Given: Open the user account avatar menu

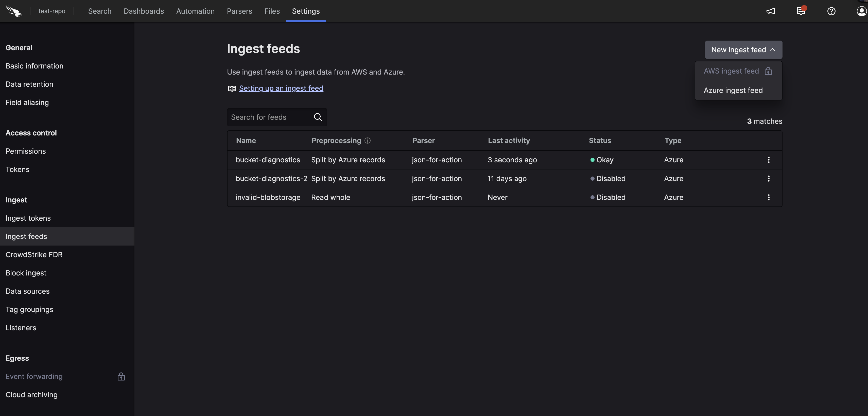Looking at the screenshot, I should (x=861, y=11).
